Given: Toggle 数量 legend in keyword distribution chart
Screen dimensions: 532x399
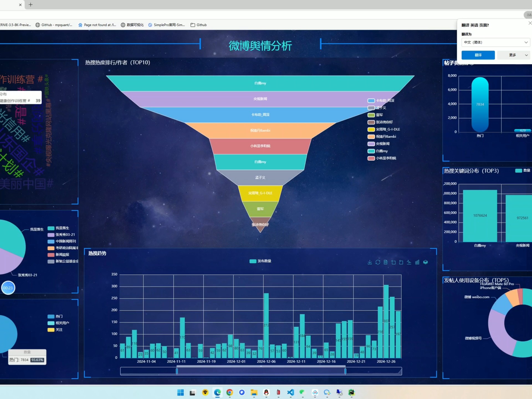Looking at the screenshot, I should [523, 170].
